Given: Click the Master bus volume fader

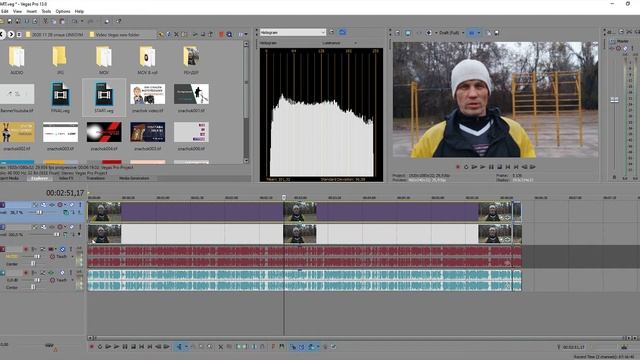Looking at the screenshot, I should (x=614, y=100).
